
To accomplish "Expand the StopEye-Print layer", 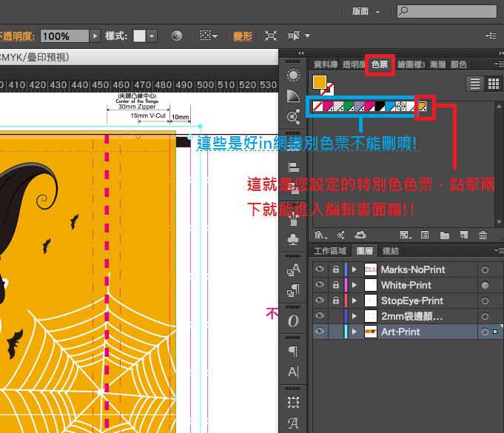I will (354, 301).
